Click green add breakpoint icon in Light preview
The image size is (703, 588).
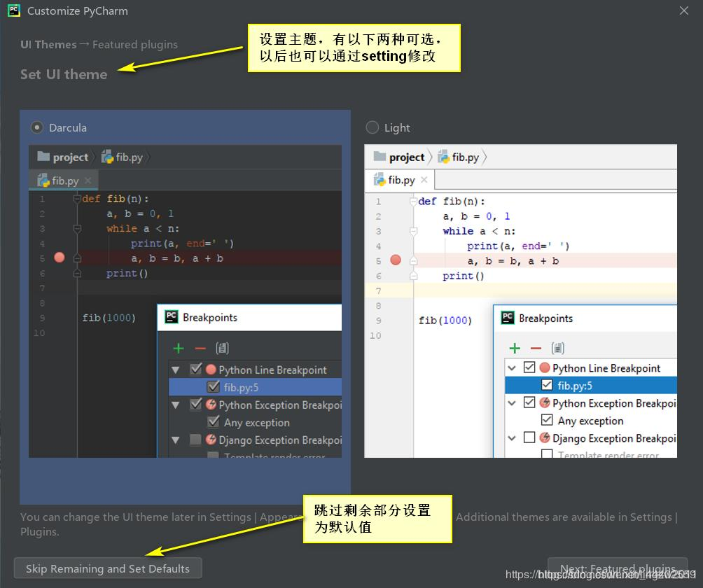coord(515,348)
